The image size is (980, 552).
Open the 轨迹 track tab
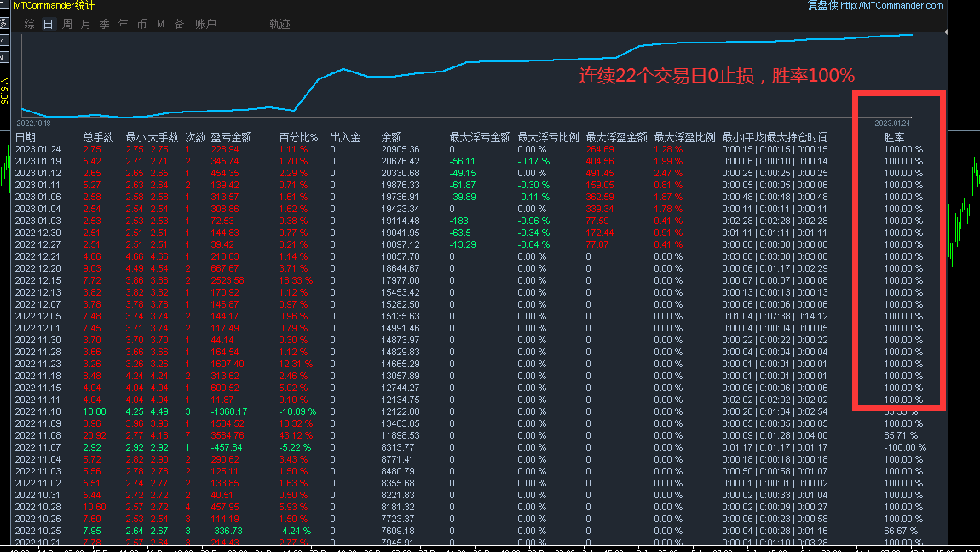coord(280,24)
